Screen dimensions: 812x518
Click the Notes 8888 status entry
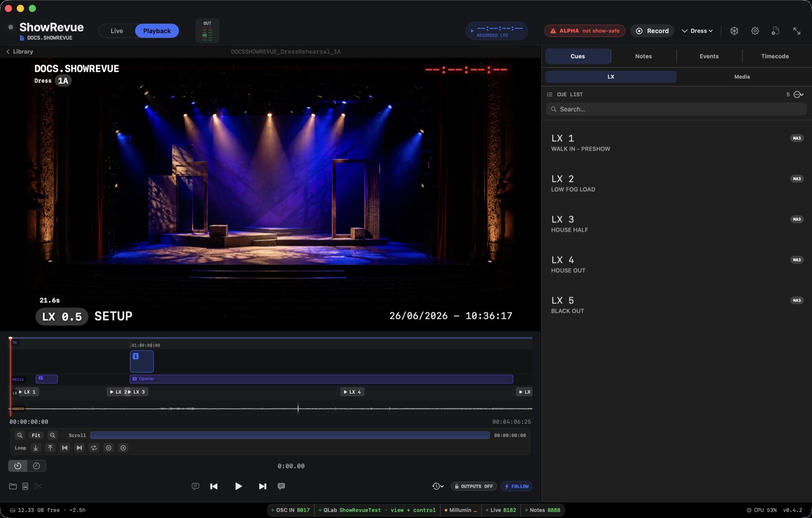(x=542, y=510)
